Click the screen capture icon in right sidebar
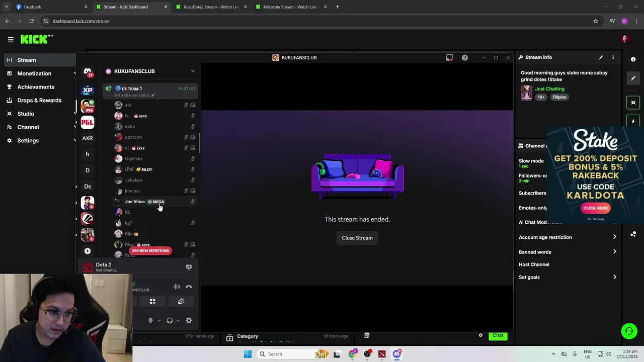This screenshot has width=644, height=362. click(x=633, y=103)
